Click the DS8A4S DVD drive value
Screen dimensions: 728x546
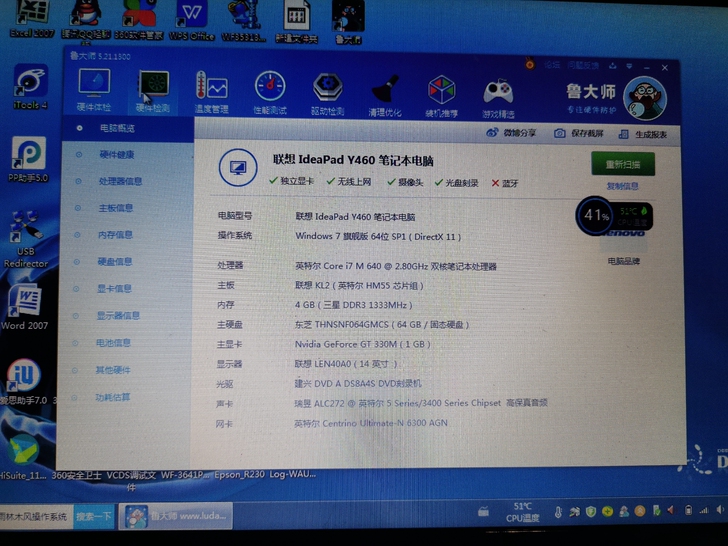click(358, 384)
